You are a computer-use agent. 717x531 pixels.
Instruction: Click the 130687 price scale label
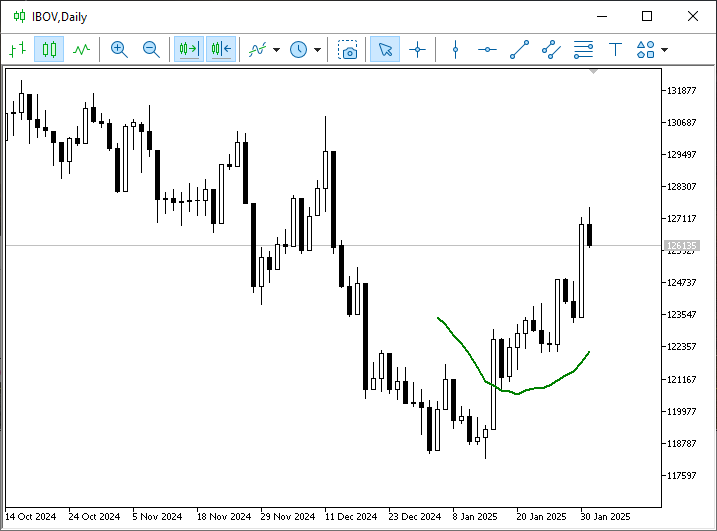point(681,123)
